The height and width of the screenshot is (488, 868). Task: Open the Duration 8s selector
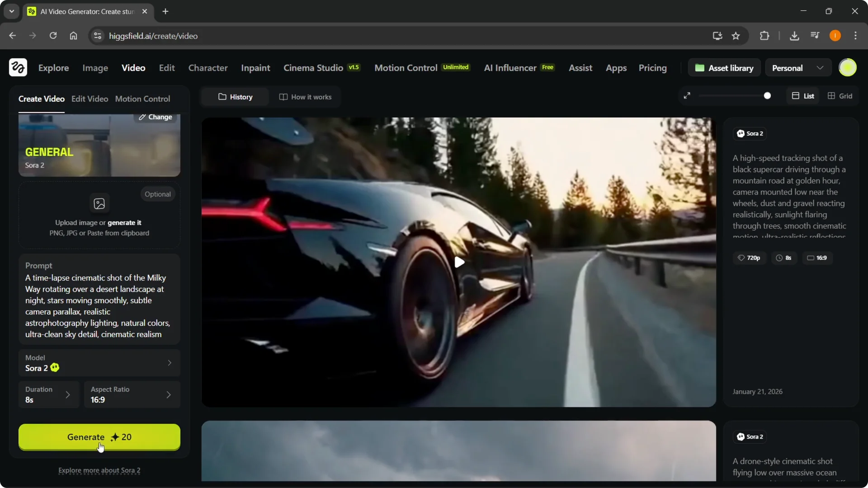pyautogui.click(x=48, y=394)
